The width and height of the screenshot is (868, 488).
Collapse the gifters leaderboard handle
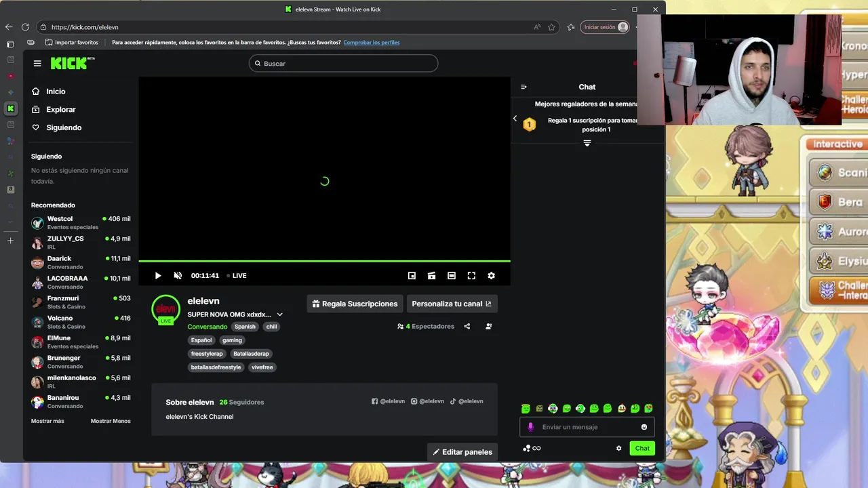(587, 143)
